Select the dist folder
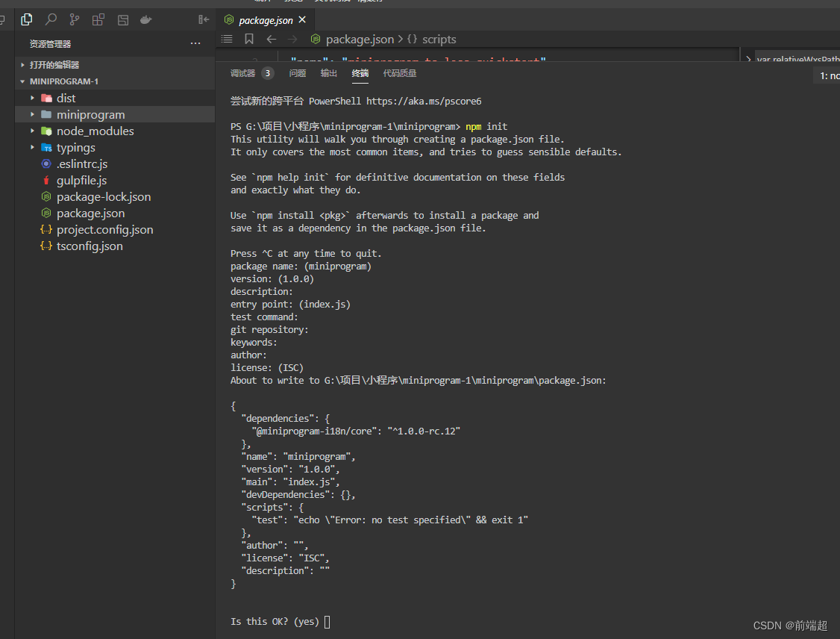 (x=115, y=98)
